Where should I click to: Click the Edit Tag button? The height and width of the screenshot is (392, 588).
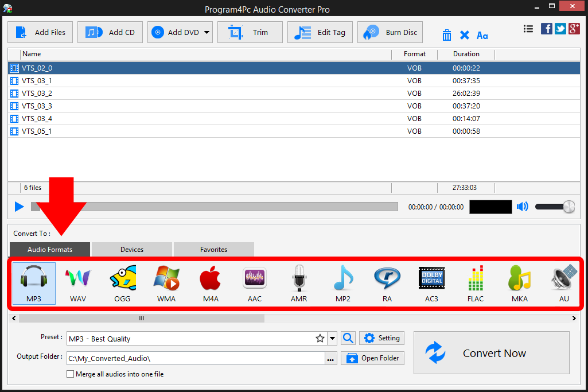[x=320, y=32]
